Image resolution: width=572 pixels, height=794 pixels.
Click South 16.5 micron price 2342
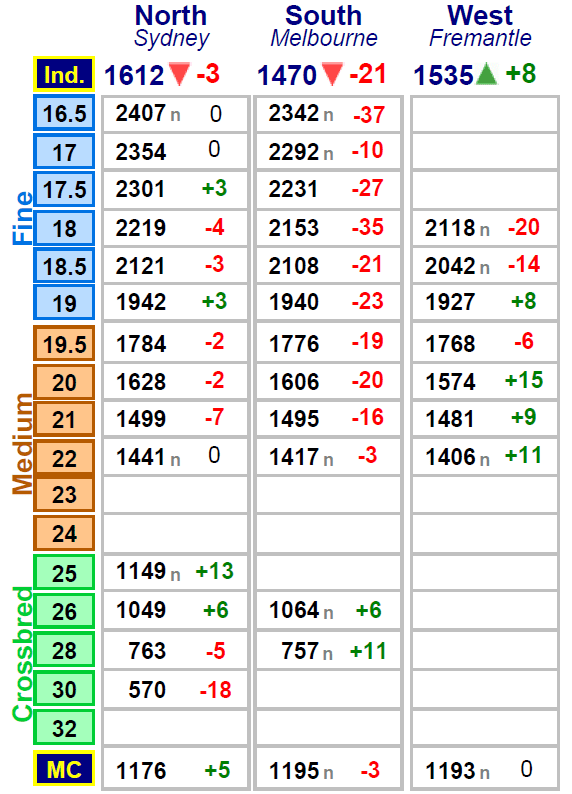(294, 113)
